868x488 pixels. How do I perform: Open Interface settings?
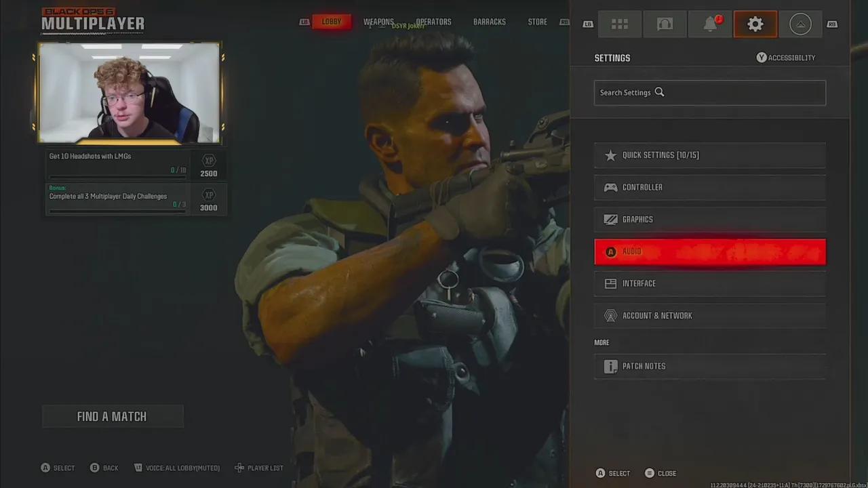coord(710,283)
